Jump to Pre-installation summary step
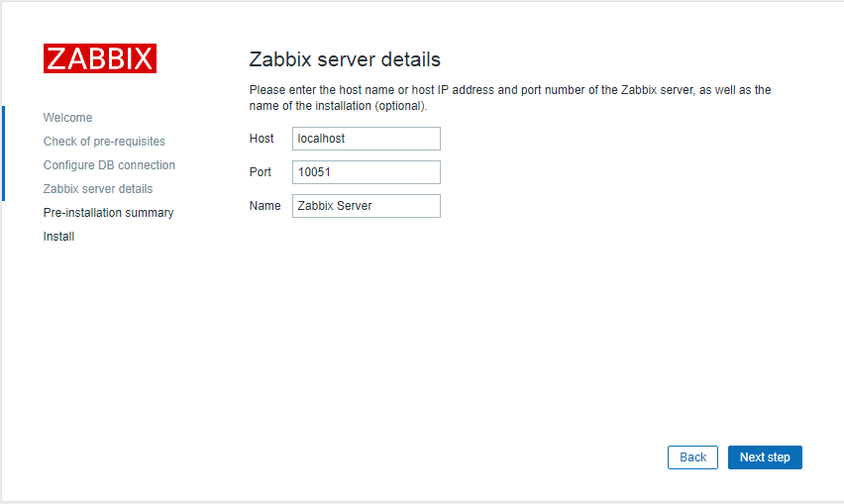 coord(108,213)
